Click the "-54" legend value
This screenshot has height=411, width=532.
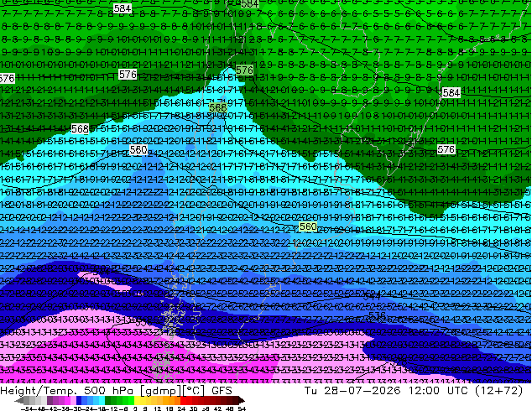(27, 408)
